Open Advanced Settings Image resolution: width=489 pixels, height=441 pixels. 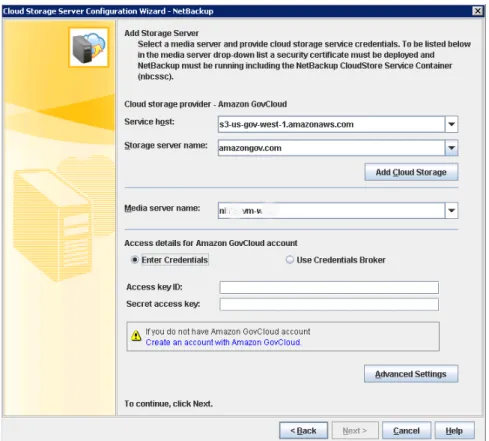pyautogui.click(x=411, y=374)
